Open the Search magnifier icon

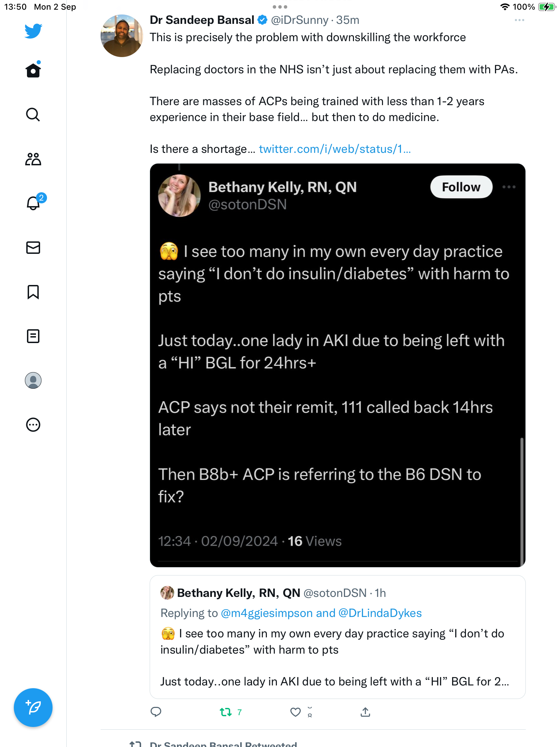click(x=33, y=114)
